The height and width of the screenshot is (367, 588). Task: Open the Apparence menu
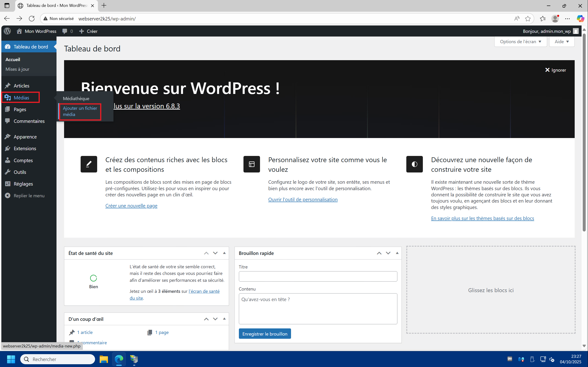(x=25, y=137)
